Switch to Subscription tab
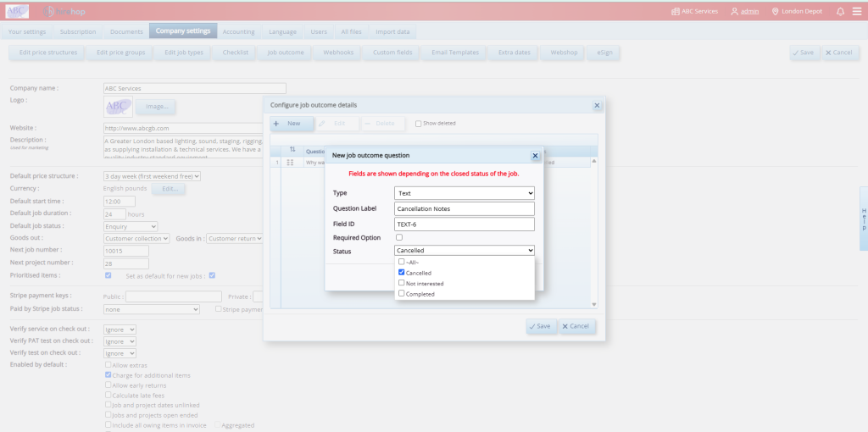This screenshot has height=432, width=868. (x=78, y=31)
